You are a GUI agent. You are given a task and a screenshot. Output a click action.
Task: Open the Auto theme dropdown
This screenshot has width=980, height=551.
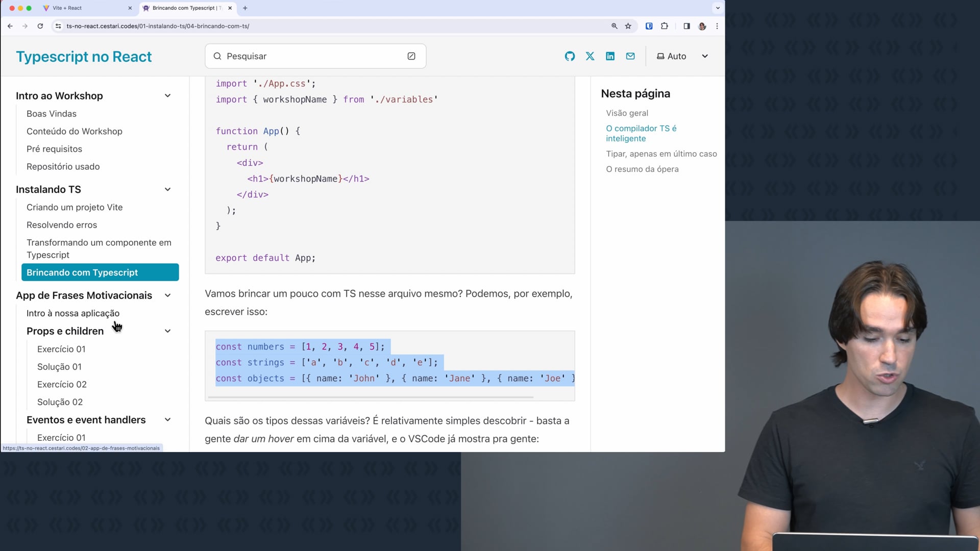[682, 56]
